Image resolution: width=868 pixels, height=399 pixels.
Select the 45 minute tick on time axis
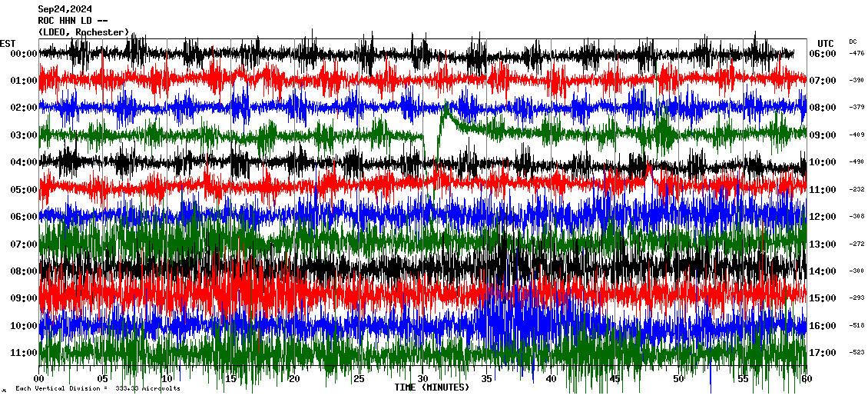(615, 379)
